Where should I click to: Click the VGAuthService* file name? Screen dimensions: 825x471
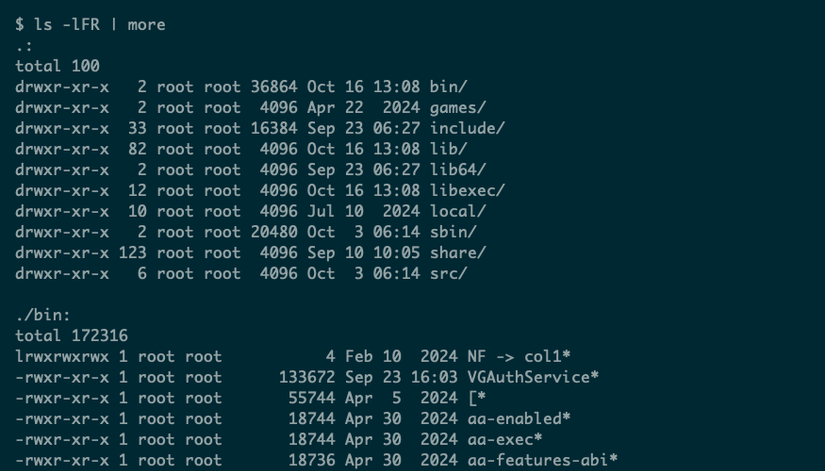click(x=533, y=377)
